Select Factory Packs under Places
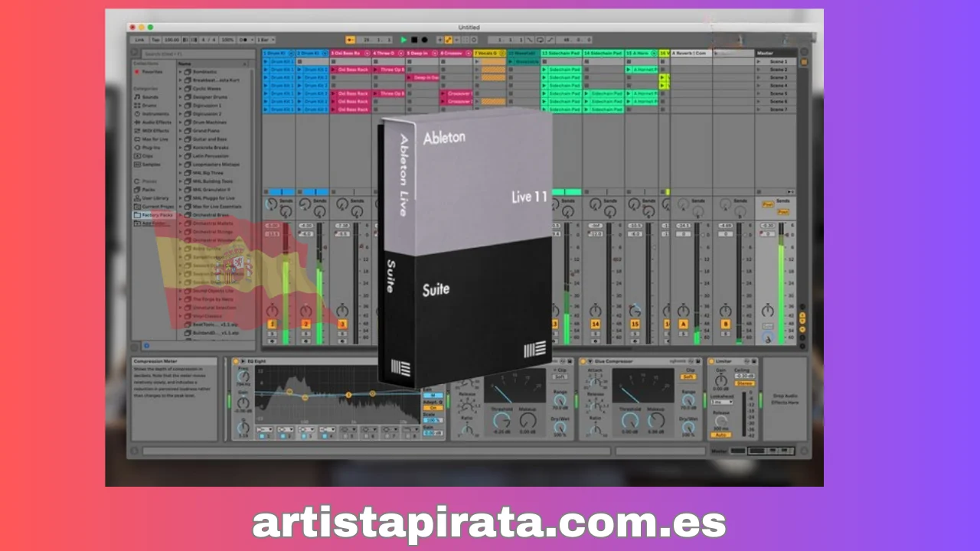The width and height of the screenshot is (980, 551). tap(153, 215)
